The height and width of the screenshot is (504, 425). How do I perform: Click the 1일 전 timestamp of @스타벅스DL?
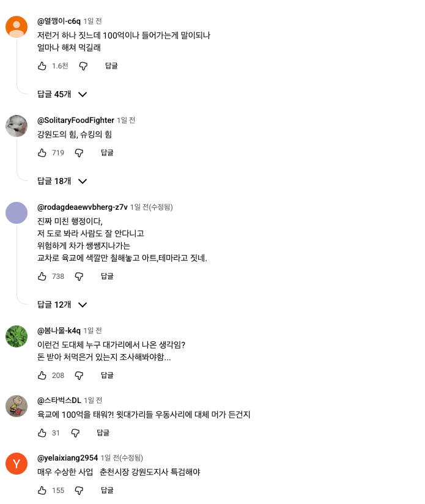point(94,400)
